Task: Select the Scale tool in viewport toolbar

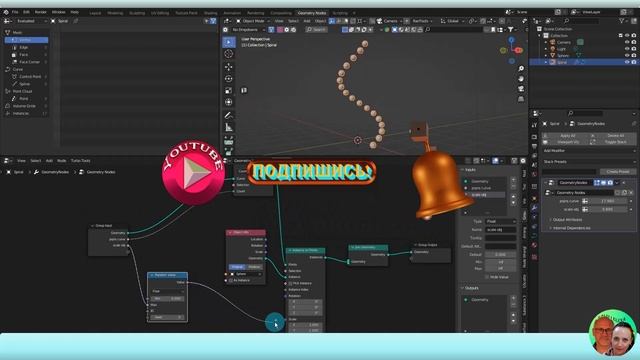Action: click(229, 90)
